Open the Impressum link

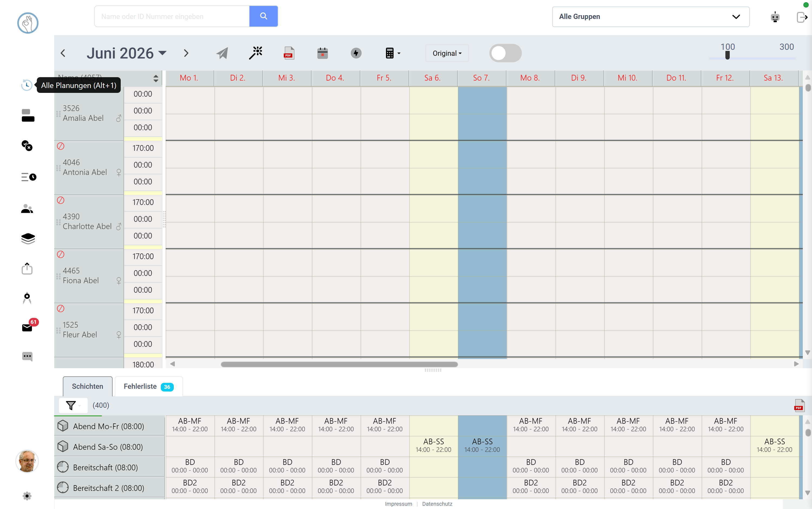398,504
